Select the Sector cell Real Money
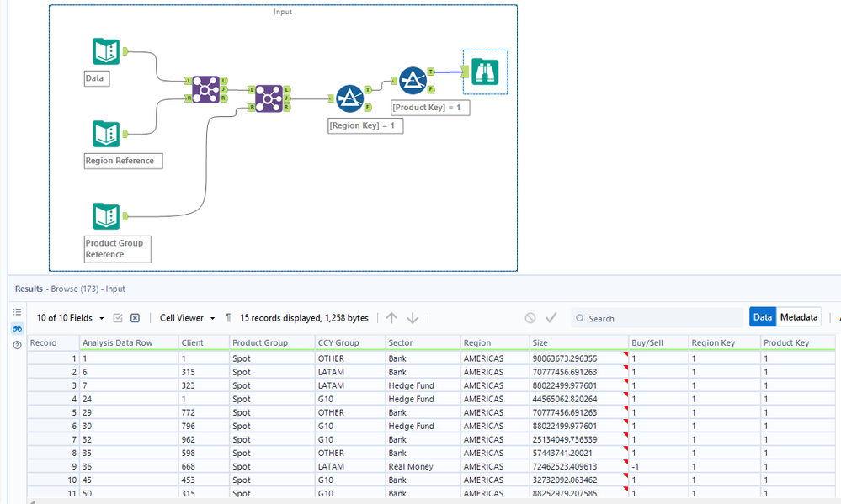The image size is (841, 504). point(423,466)
